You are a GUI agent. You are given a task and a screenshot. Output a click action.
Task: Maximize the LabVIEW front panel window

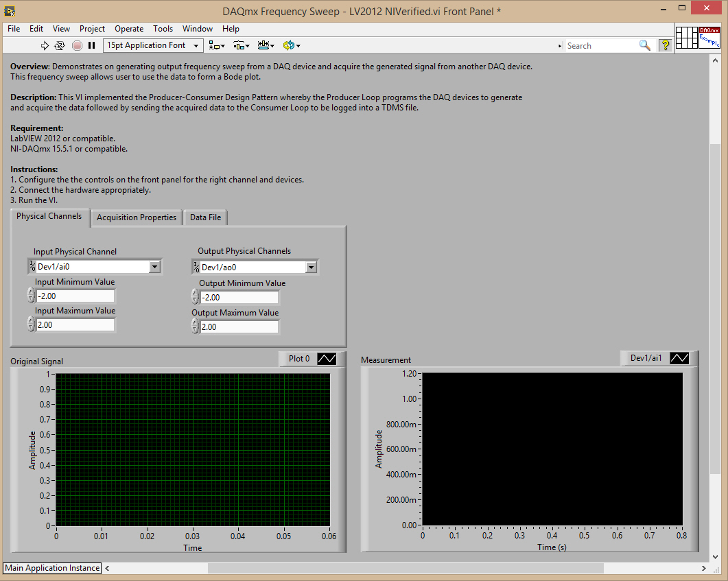coord(681,8)
